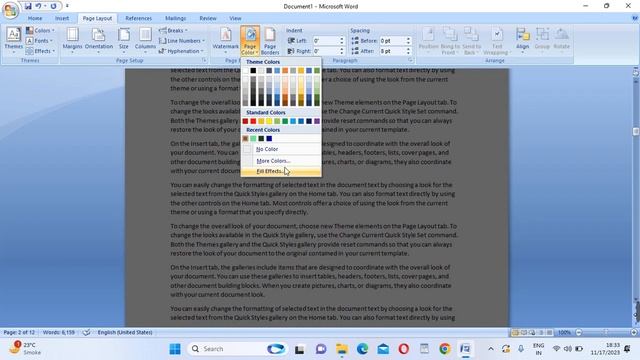Screen dimensions: 640x360
Task: Click the Page Color button
Action: click(250, 41)
